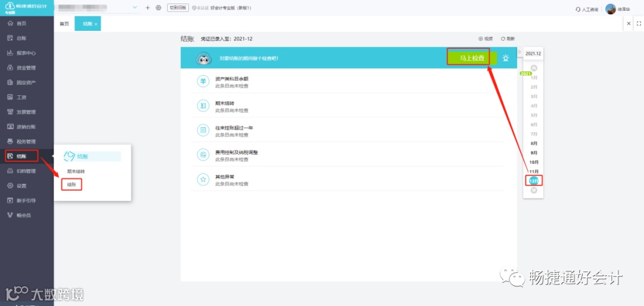Click the 往来挂账超过一年 row text
644x306 pixels.
click(x=234, y=127)
